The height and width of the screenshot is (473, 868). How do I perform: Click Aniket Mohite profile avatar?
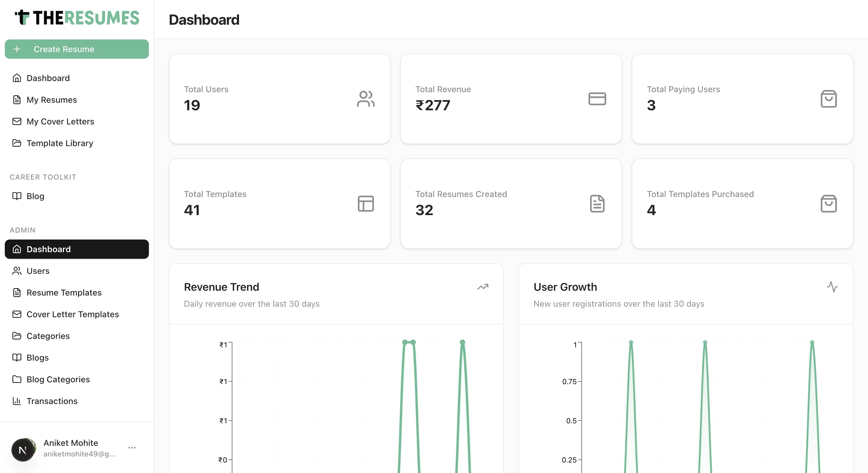click(23, 450)
